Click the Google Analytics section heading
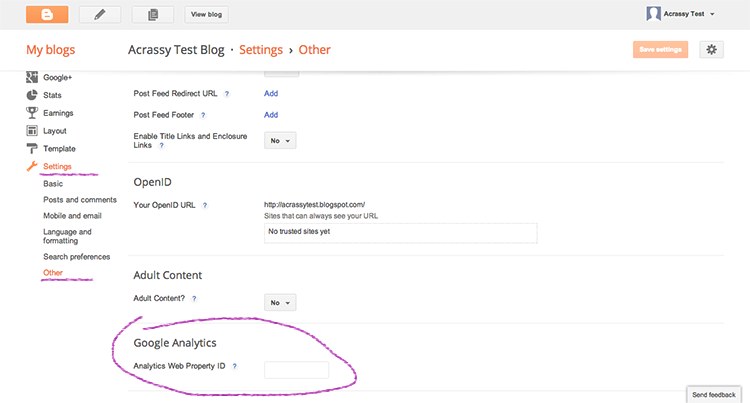 (175, 343)
